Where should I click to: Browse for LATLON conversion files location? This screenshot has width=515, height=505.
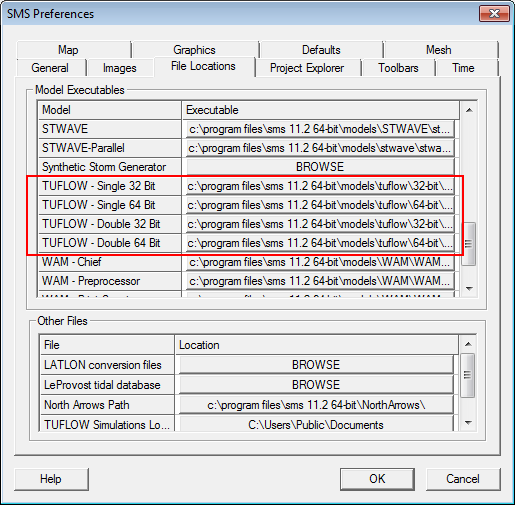[x=316, y=365]
